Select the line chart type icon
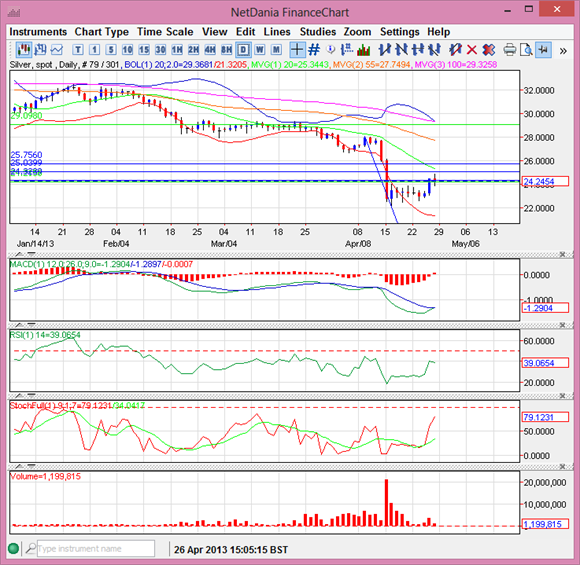Viewport: 580px width, 565px height. (x=57, y=50)
